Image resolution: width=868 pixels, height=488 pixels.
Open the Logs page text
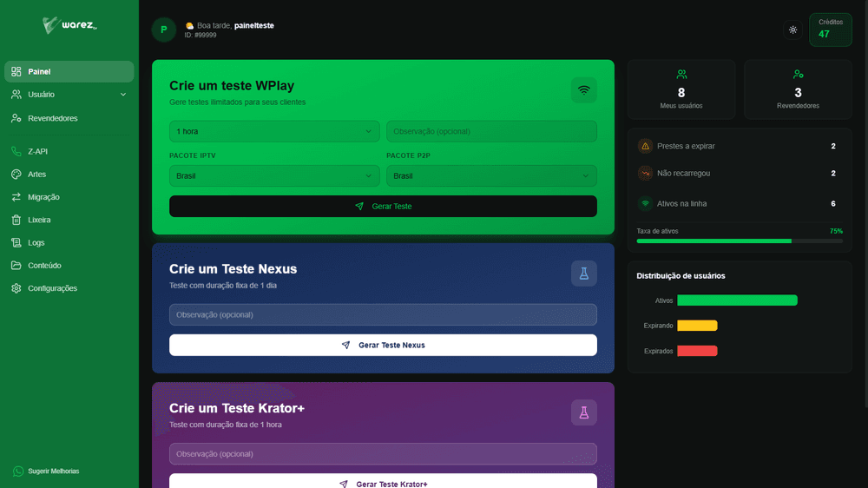pyautogui.click(x=36, y=242)
